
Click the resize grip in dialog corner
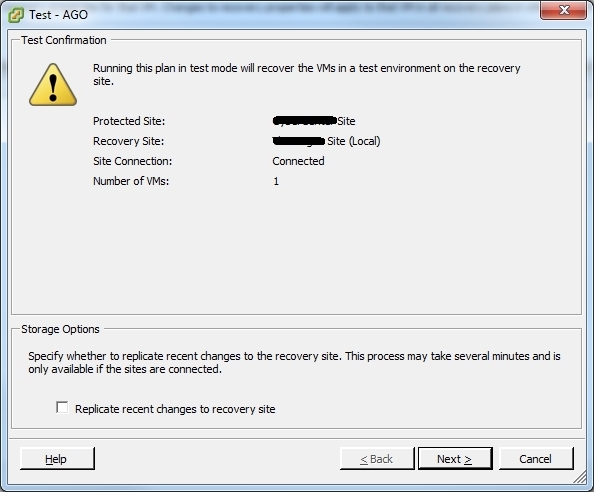581,478
